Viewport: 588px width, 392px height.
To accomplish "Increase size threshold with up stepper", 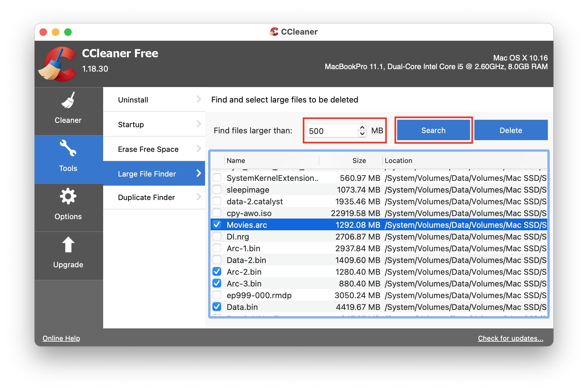I will [x=362, y=127].
